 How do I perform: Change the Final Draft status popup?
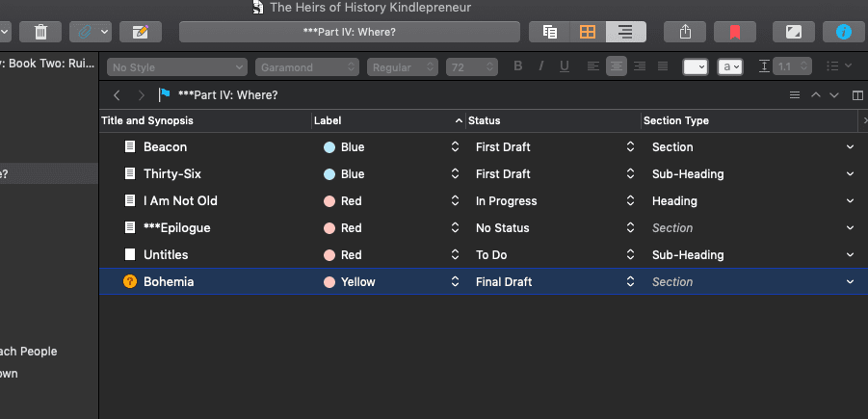[630, 281]
